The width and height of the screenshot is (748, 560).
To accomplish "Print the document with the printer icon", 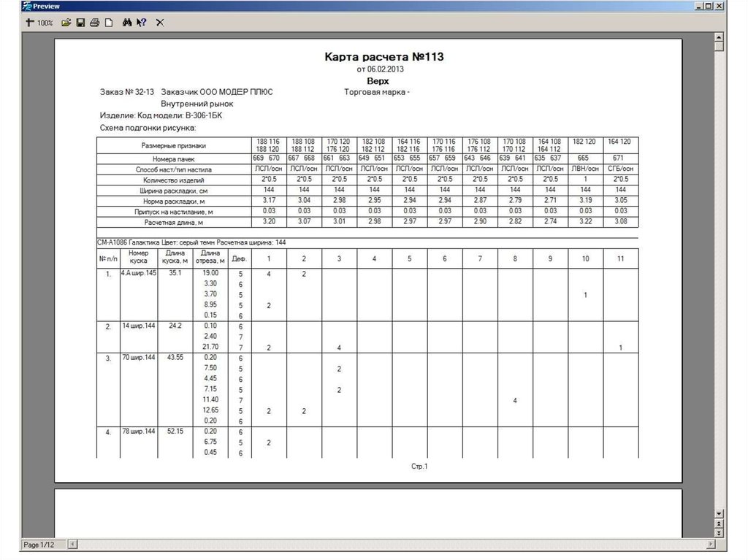I will pyautogui.click(x=94, y=23).
